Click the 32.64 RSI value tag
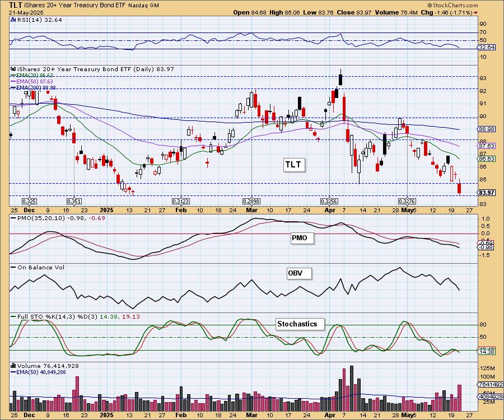This screenshot has height=420, width=504. tap(487, 47)
